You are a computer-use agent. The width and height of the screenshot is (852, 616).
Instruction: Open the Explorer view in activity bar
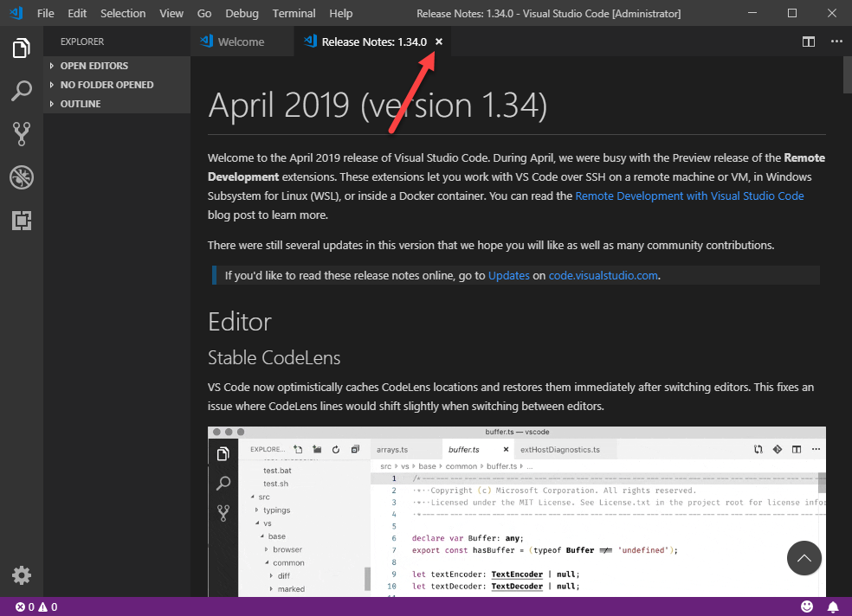[x=21, y=48]
